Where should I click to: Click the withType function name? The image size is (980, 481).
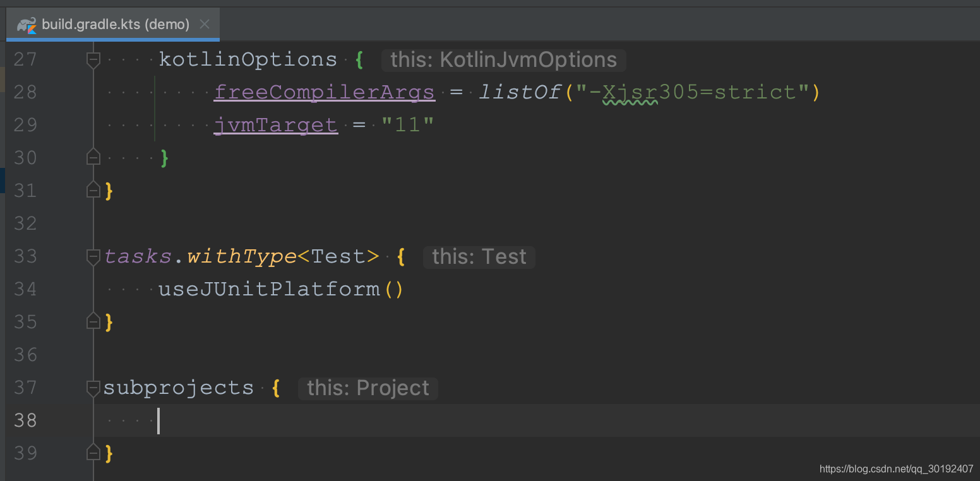pos(241,256)
